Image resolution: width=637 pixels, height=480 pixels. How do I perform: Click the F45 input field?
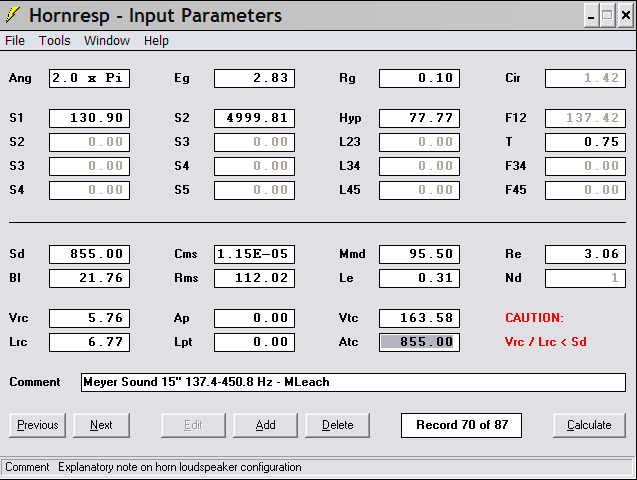(585, 190)
